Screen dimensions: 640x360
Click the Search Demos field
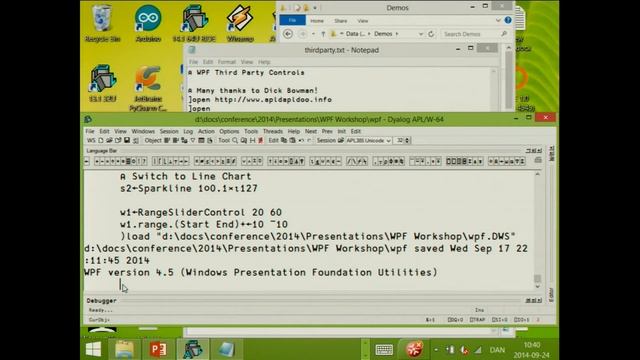click(x=475, y=34)
